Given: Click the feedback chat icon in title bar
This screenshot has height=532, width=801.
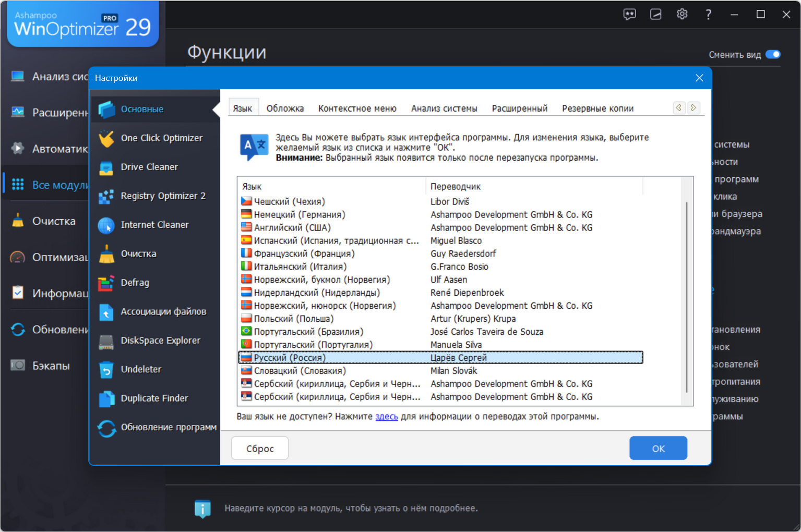Looking at the screenshot, I should click(x=630, y=15).
